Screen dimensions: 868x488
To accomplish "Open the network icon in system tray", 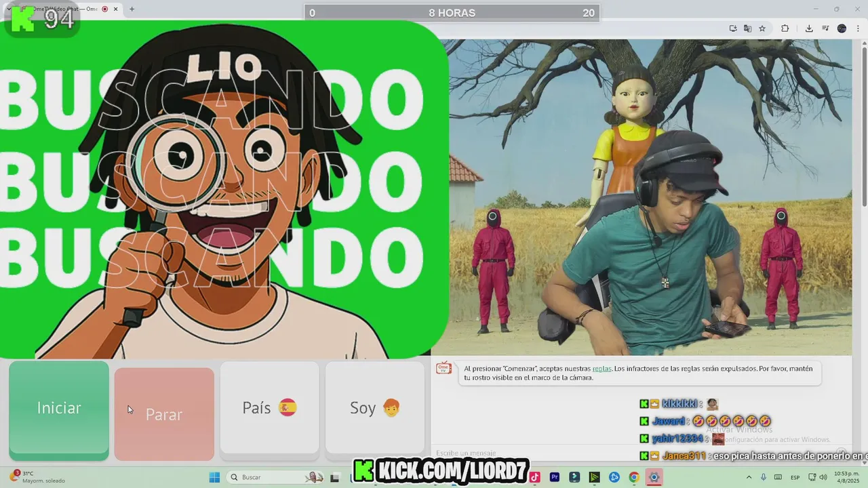I will [812, 477].
